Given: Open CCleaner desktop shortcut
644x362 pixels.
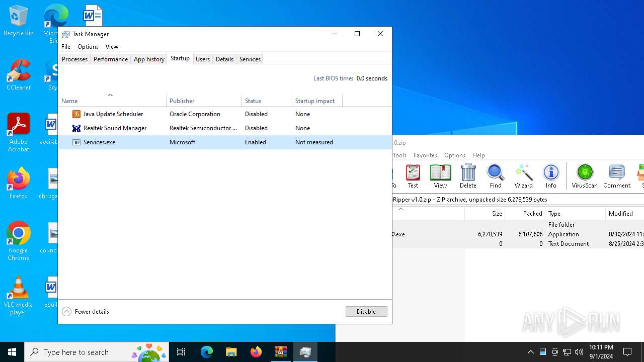Looking at the screenshot, I should pyautogui.click(x=19, y=75).
